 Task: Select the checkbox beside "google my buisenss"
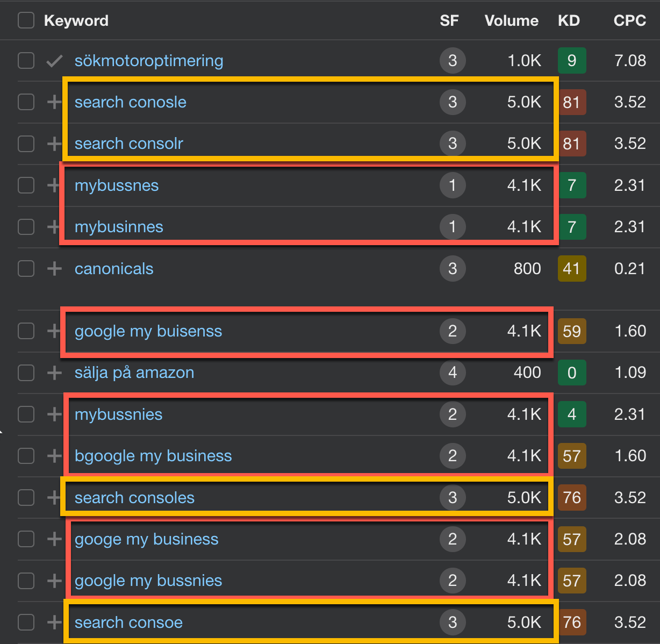[x=26, y=331]
